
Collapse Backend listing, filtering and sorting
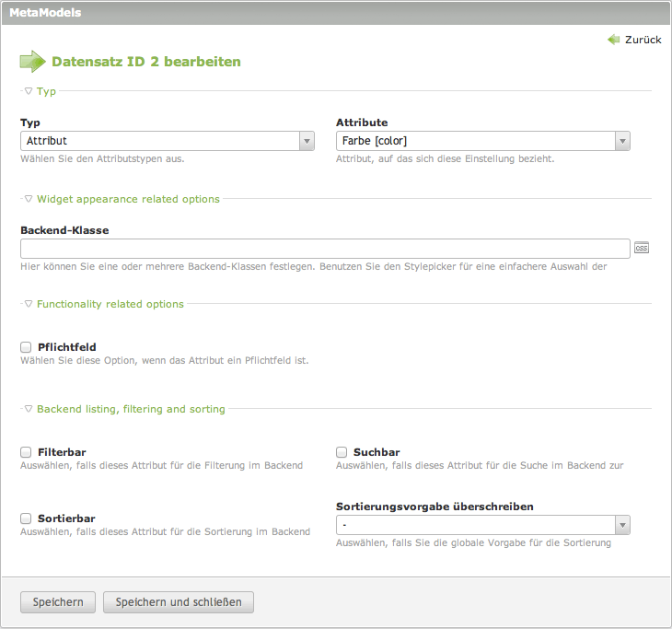tap(131, 409)
